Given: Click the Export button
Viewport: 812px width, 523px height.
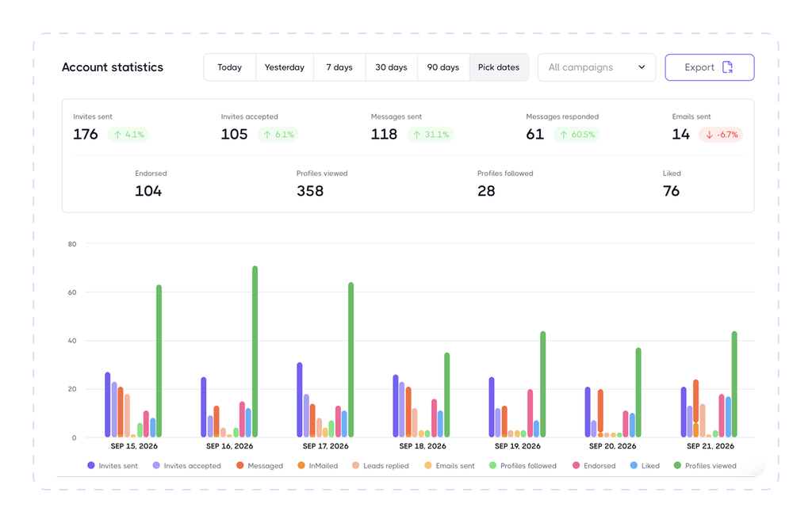Looking at the screenshot, I should 710,67.
